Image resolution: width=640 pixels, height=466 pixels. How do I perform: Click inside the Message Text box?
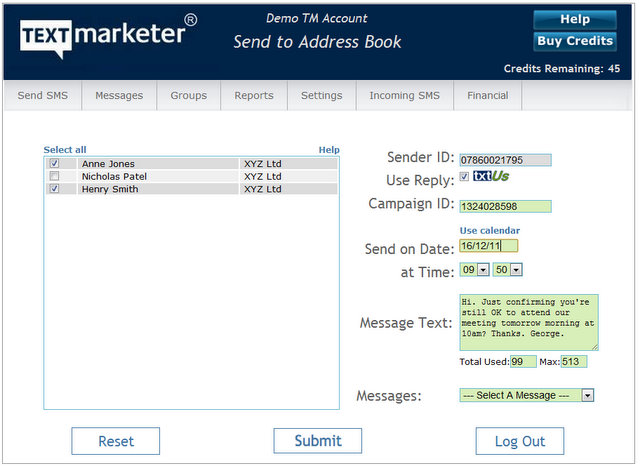tap(528, 322)
